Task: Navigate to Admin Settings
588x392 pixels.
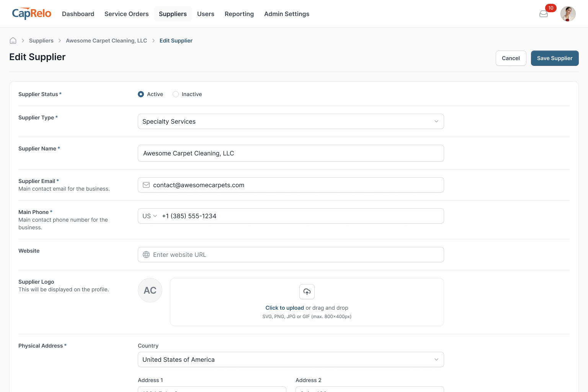Action: click(x=286, y=14)
